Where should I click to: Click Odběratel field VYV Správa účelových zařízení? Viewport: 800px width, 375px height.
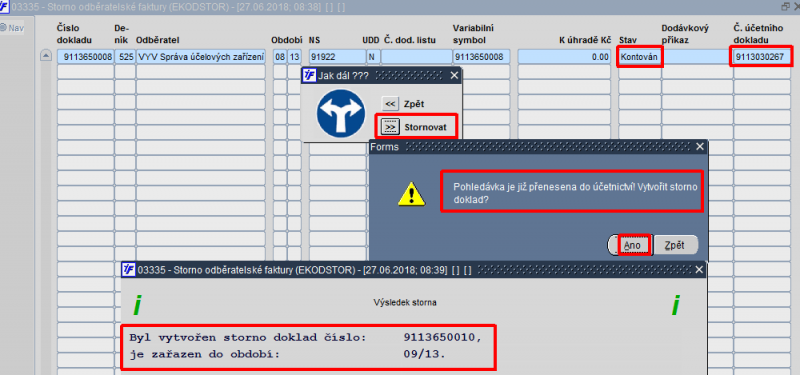coord(201,57)
